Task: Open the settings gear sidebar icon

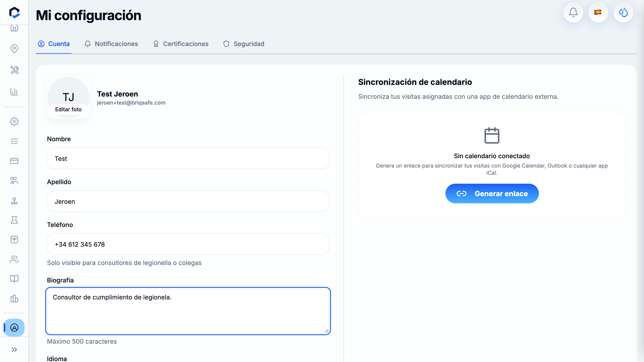Action: [14, 121]
